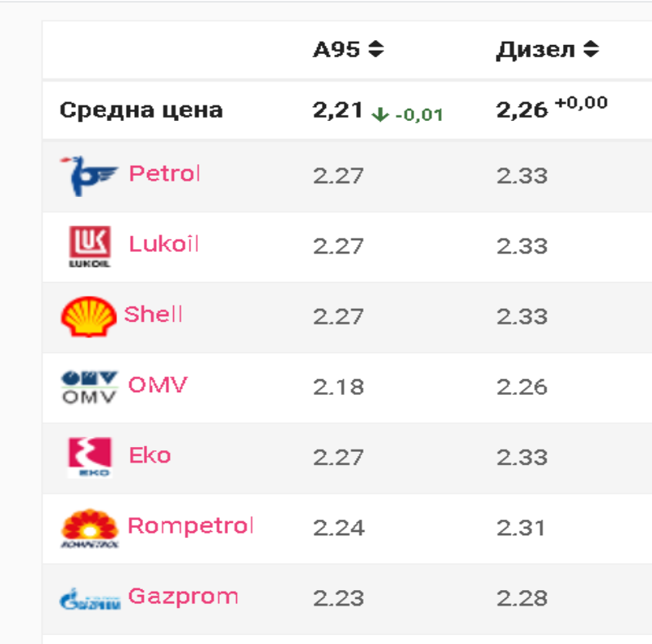Click the Gazprom blue logo

click(x=90, y=599)
